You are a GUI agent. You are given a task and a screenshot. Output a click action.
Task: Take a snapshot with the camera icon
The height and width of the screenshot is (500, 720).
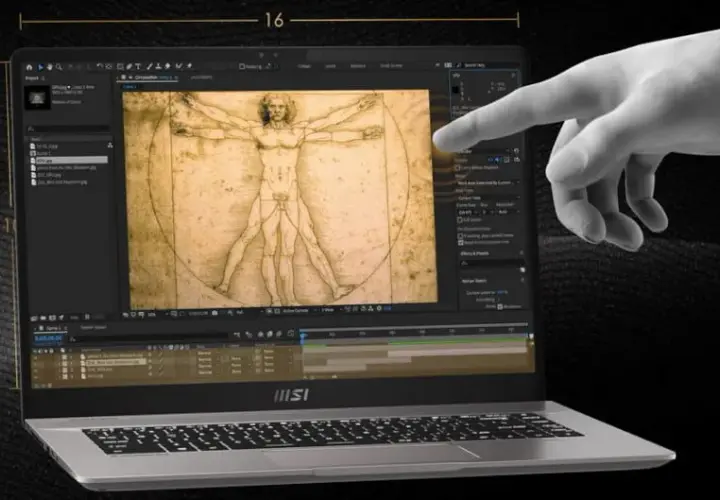214,314
